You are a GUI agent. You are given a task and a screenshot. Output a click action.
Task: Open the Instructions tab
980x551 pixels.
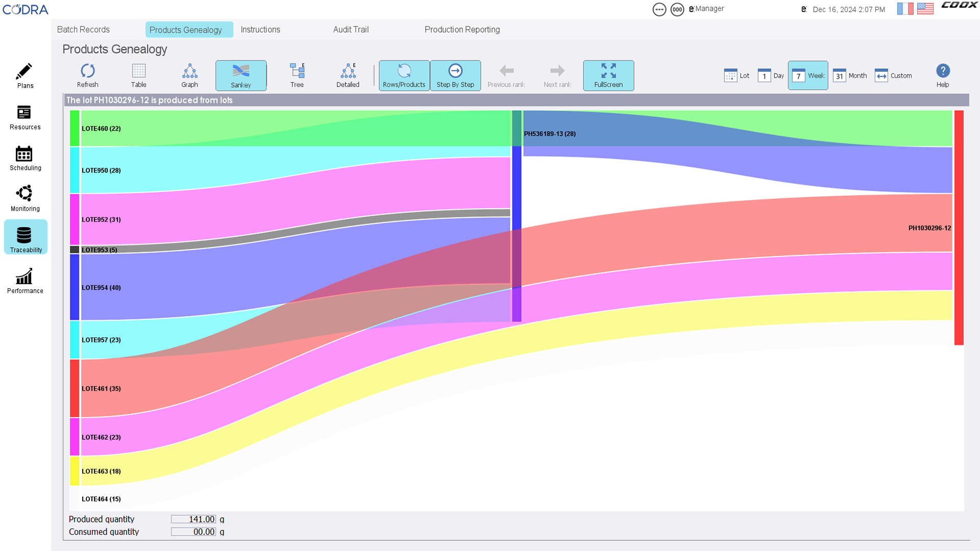pos(260,30)
